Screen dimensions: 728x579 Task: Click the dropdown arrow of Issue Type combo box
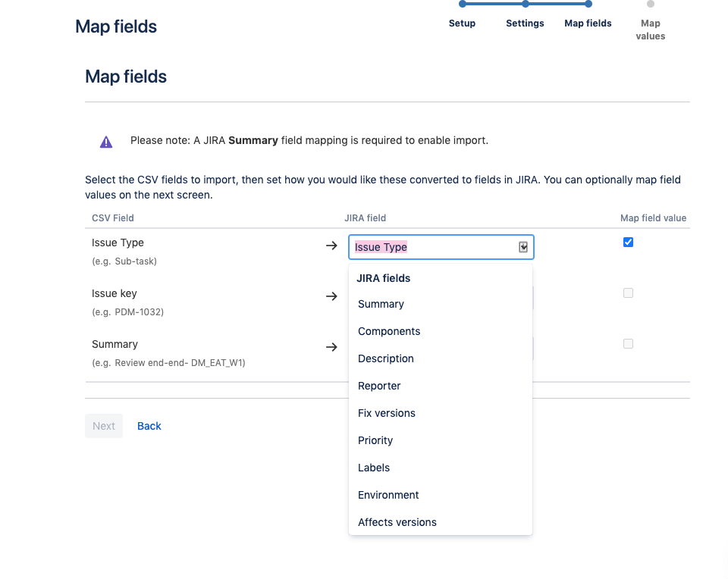tap(523, 247)
